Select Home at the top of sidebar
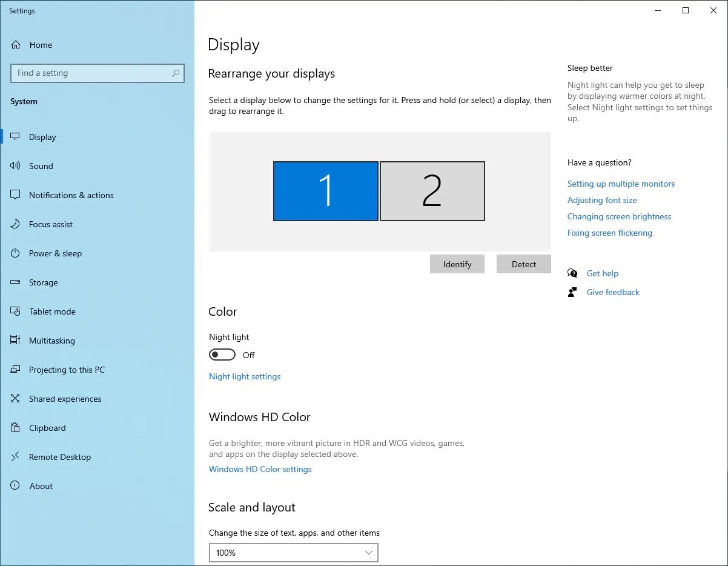This screenshot has height=566, width=728. coord(41,45)
